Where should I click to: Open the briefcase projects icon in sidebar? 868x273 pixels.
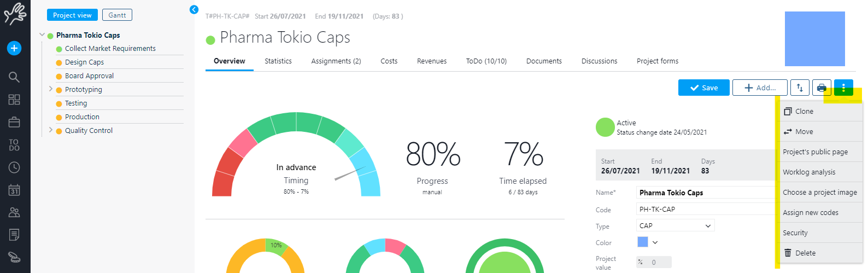coord(14,122)
